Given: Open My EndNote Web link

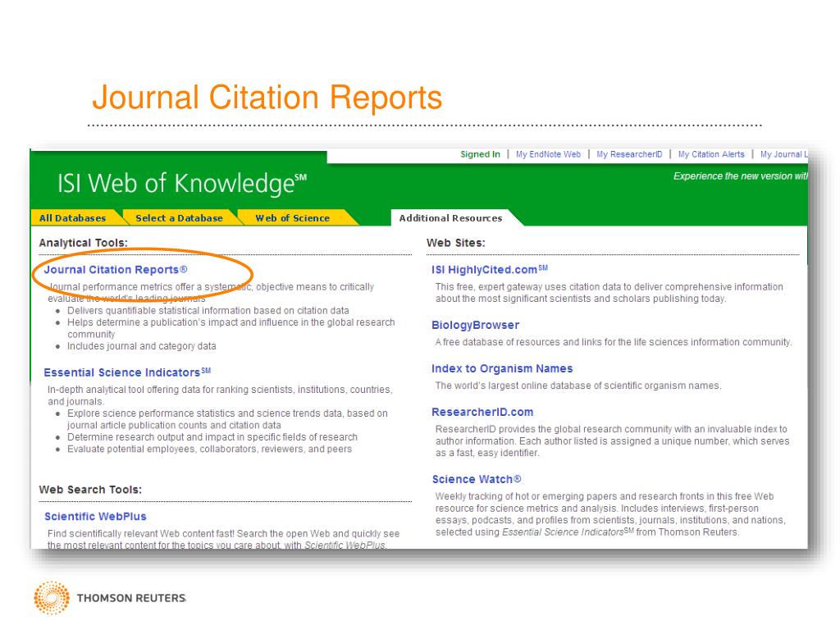Looking at the screenshot, I should pyautogui.click(x=548, y=154).
